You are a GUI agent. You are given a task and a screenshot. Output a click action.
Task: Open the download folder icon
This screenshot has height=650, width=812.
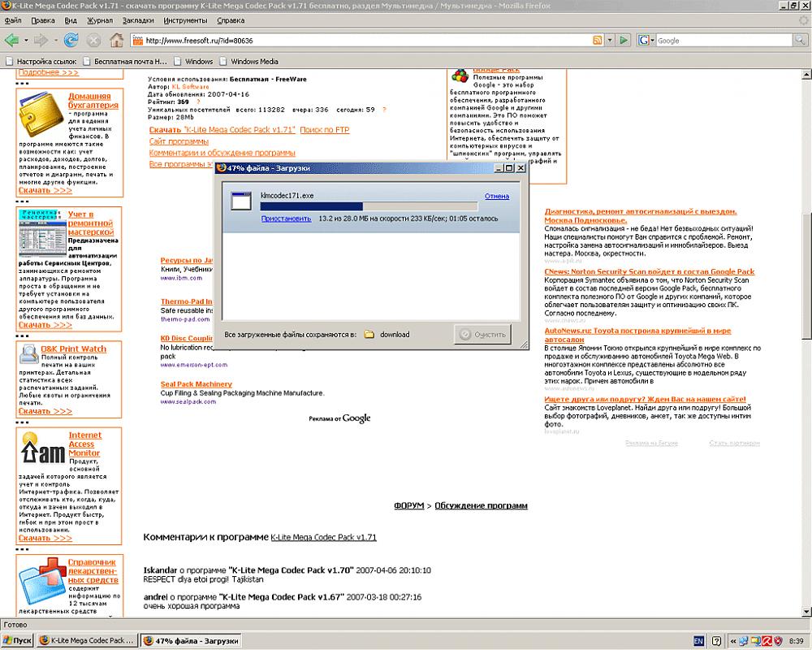point(369,334)
